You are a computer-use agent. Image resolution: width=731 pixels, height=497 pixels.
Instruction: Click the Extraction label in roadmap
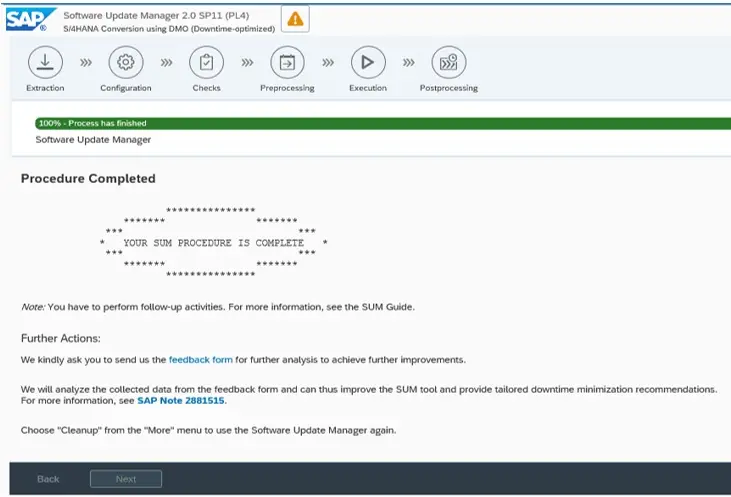pos(45,88)
